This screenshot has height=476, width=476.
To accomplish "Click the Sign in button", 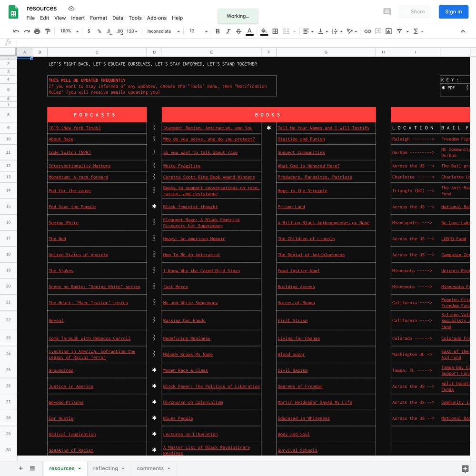I will click(x=453, y=12).
